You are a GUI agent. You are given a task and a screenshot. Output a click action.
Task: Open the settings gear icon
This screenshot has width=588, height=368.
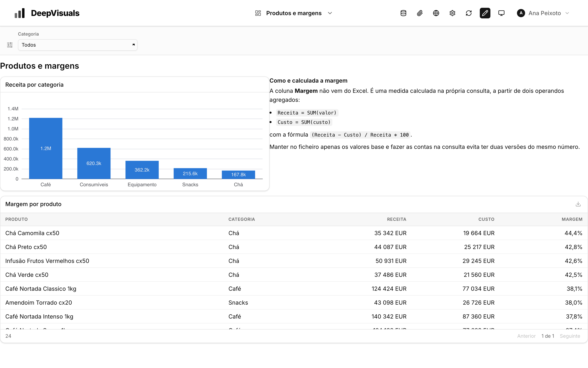(x=452, y=13)
